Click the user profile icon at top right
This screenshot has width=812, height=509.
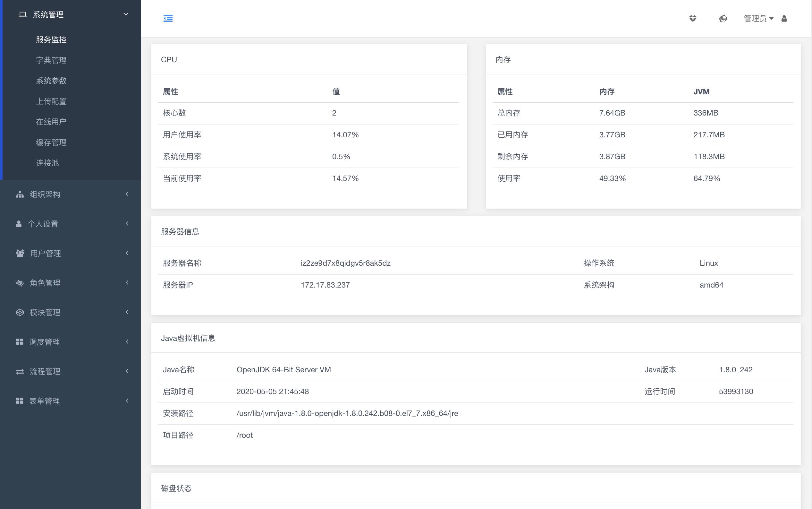click(784, 19)
